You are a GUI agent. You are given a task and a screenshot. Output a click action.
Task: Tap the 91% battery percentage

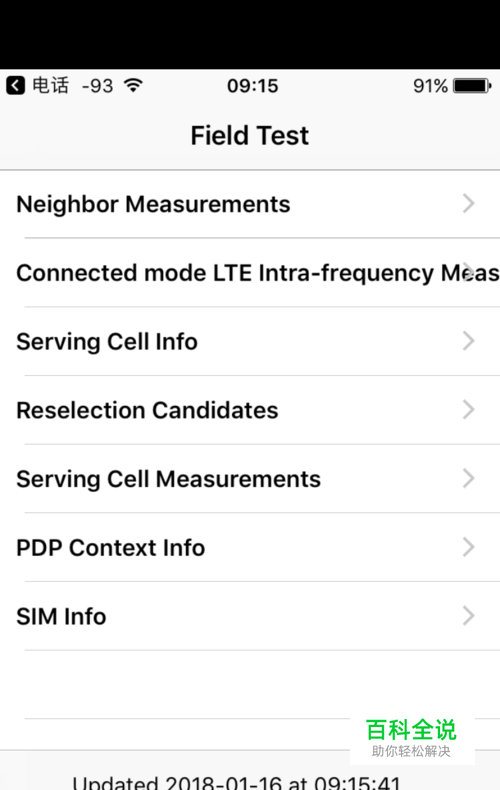click(x=430, y=86)
